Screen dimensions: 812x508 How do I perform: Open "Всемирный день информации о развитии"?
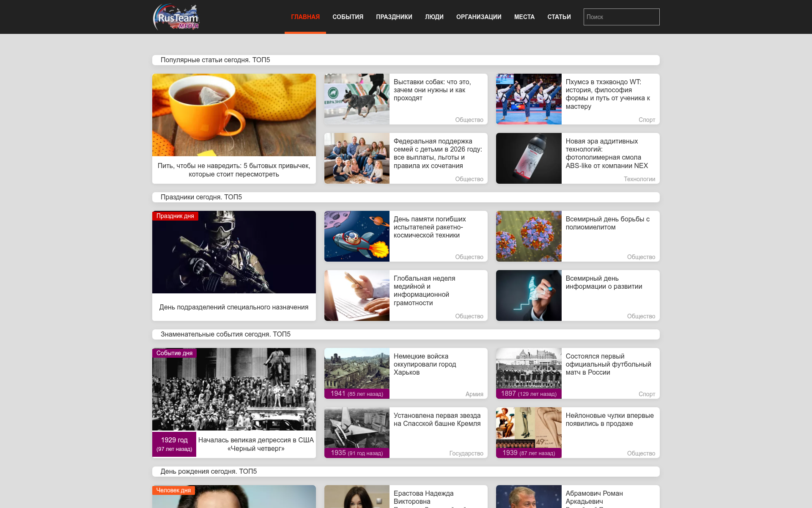[604, 282]
